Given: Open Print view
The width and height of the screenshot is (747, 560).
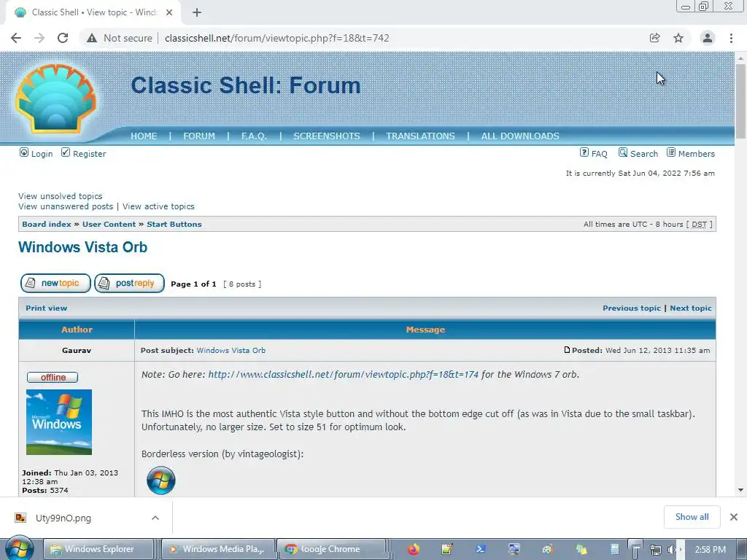Looking at the screenshot, I should pos(46,308).
